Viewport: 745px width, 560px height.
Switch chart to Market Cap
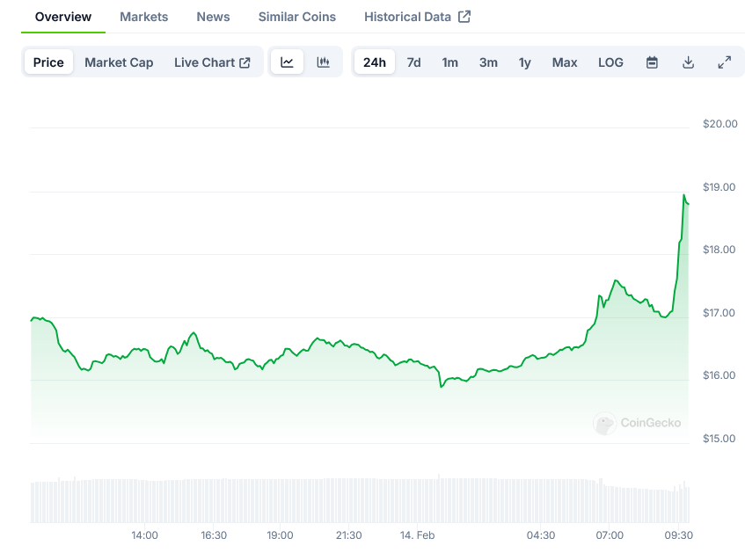coord(119,62)
